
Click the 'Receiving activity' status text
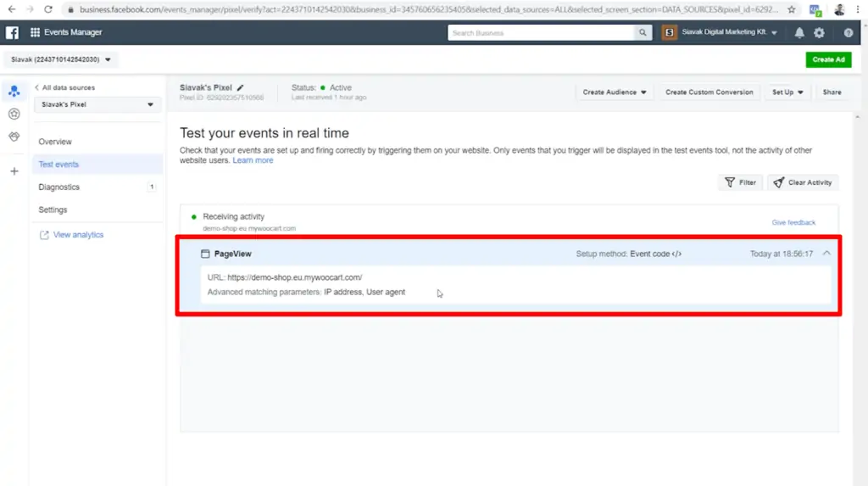tap(234, 216)
